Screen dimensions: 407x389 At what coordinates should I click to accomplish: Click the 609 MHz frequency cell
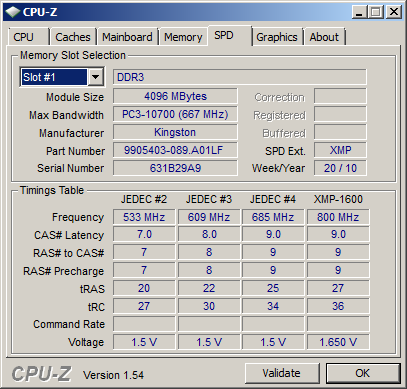pos(209,217)
